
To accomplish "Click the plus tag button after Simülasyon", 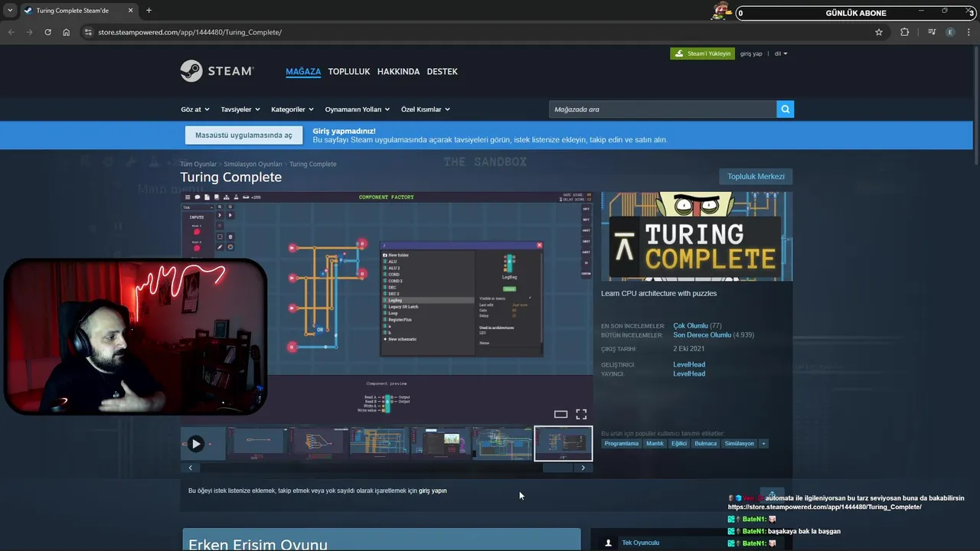I will tap(763, 444).
